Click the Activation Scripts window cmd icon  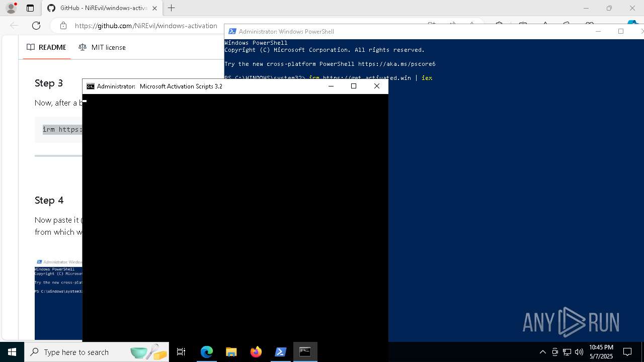[91, 86]
